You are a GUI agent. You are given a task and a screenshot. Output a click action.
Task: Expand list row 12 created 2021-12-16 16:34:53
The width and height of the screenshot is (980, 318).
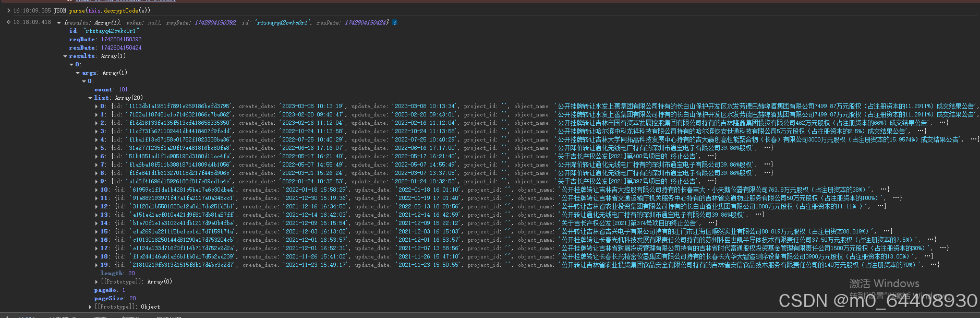[x=96, y=207]
